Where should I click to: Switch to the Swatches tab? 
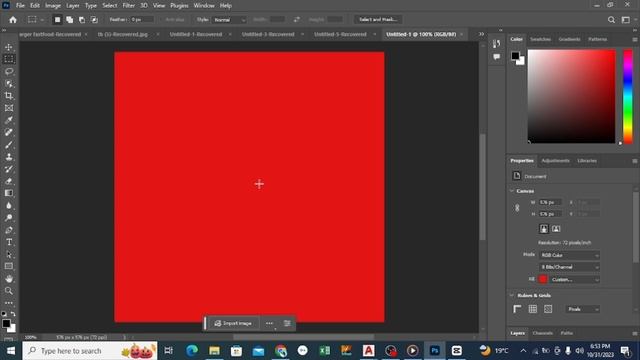[x=540, y=39]
